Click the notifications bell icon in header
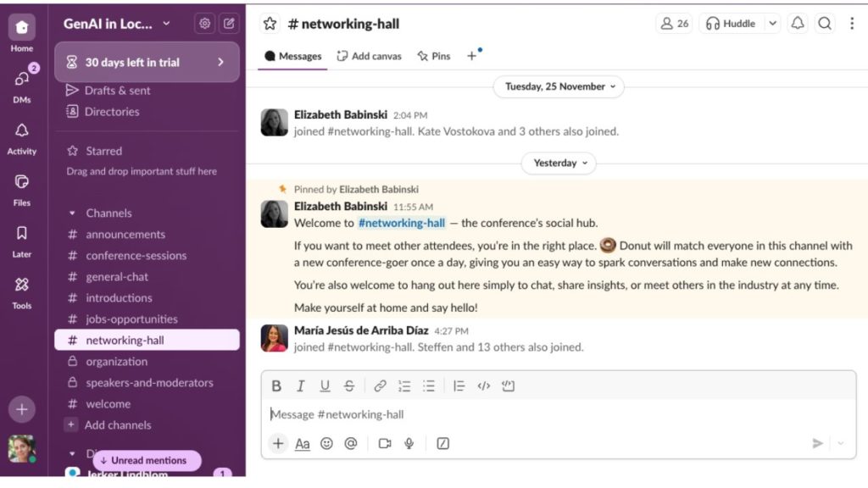Image resolution: width=868 pixels, height=488 pixels. tap(798, 24)
